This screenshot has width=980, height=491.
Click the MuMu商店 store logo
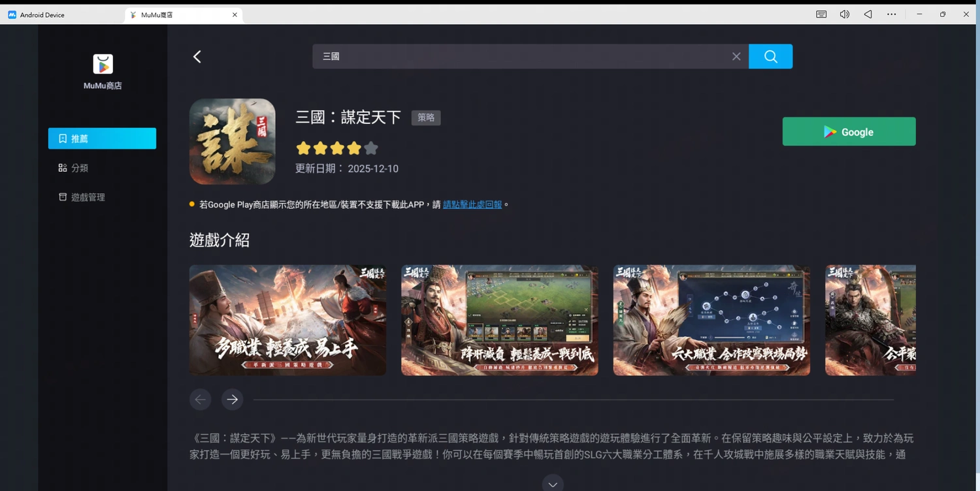click(102, 65)
